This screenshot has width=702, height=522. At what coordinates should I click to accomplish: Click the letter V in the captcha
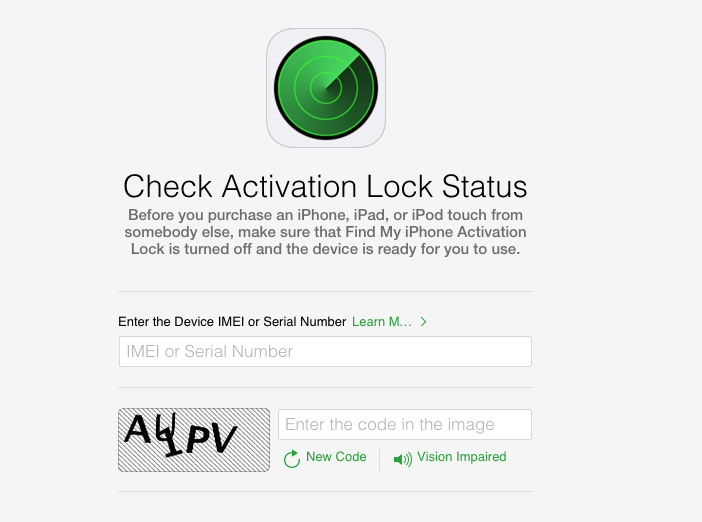[224, 438]
